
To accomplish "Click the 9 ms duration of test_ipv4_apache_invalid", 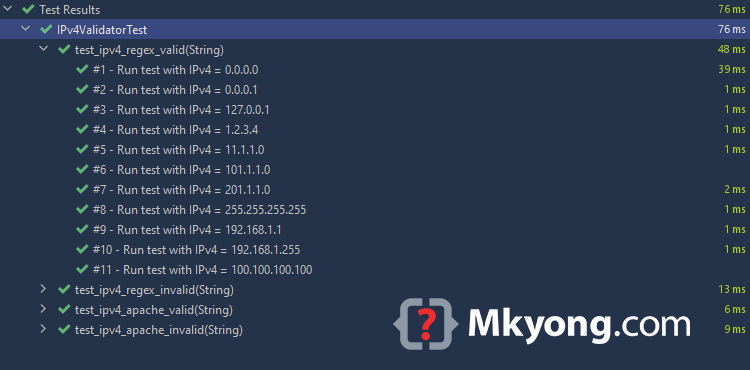I will click(735, 329).
